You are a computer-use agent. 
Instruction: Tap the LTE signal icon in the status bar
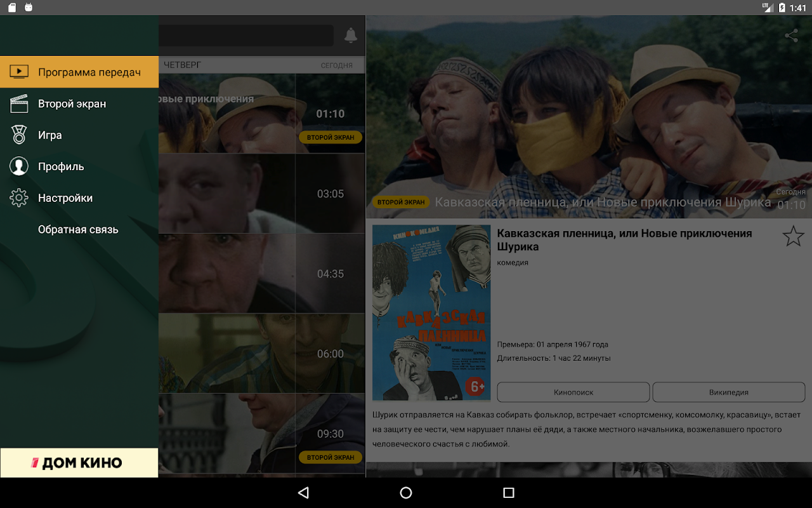(767, 8)
